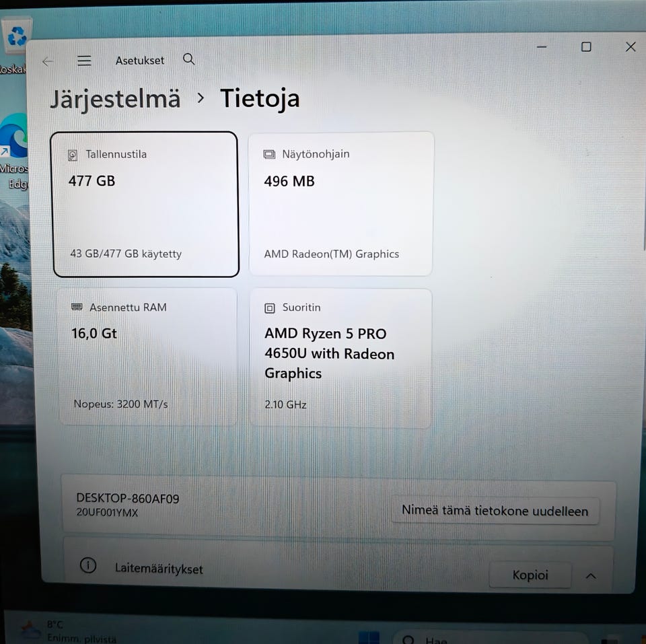
Task: Click the "Tietoja" page heading
Action: 260,99
